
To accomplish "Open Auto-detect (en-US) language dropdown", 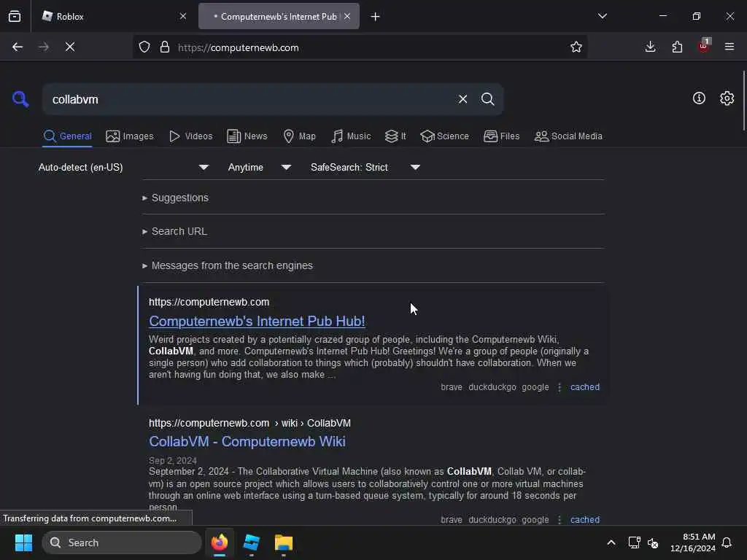I will tap(123, 167).
